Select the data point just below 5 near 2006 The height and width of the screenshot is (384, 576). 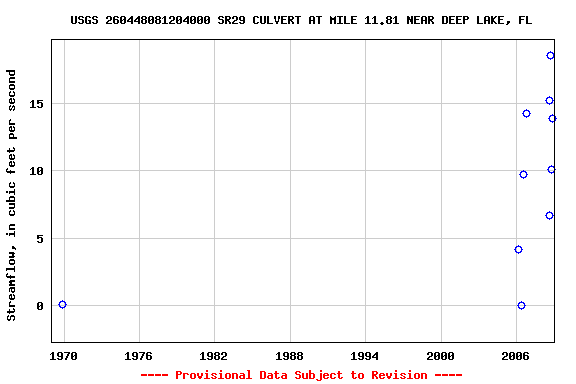(x=518, y=250)
